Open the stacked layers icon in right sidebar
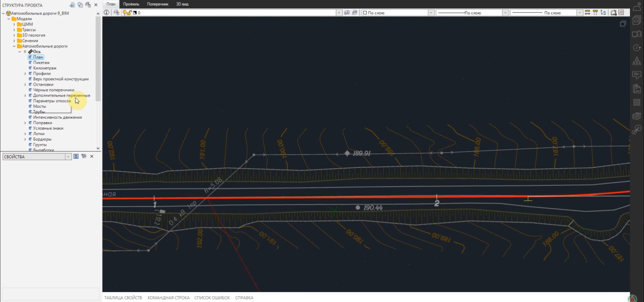 point(637,116)
